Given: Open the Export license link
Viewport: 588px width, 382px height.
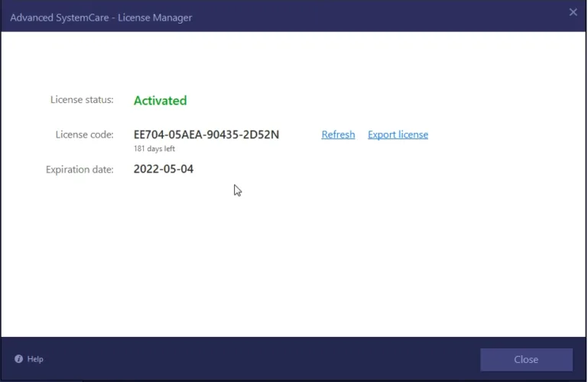Looking at the screenshot, I should coord(398,134).
